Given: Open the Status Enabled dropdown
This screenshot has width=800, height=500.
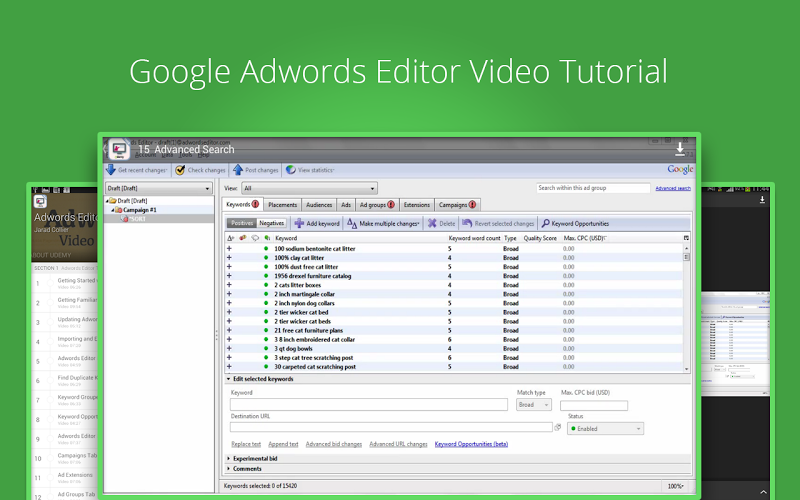Looking at the screenshot, I should click(605, 428).
